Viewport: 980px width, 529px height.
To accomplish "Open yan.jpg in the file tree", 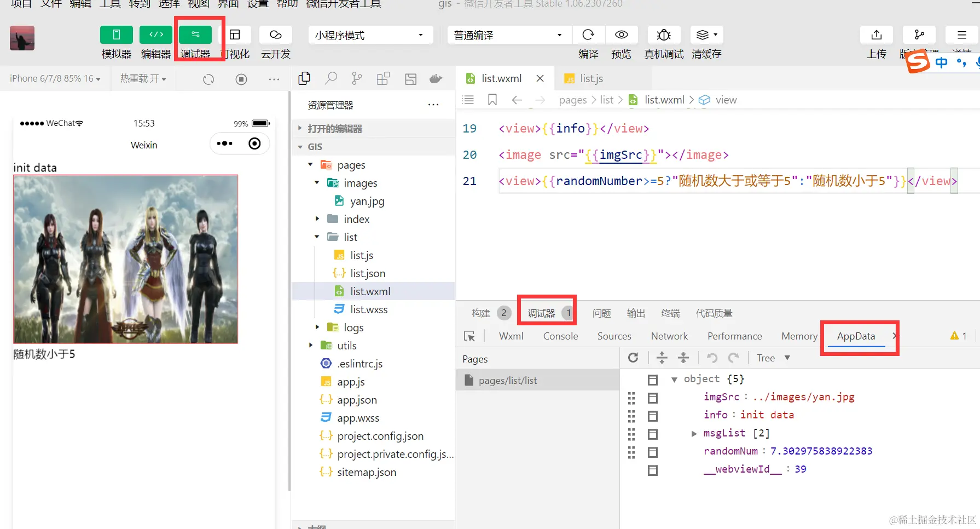I will coord(367,201).
